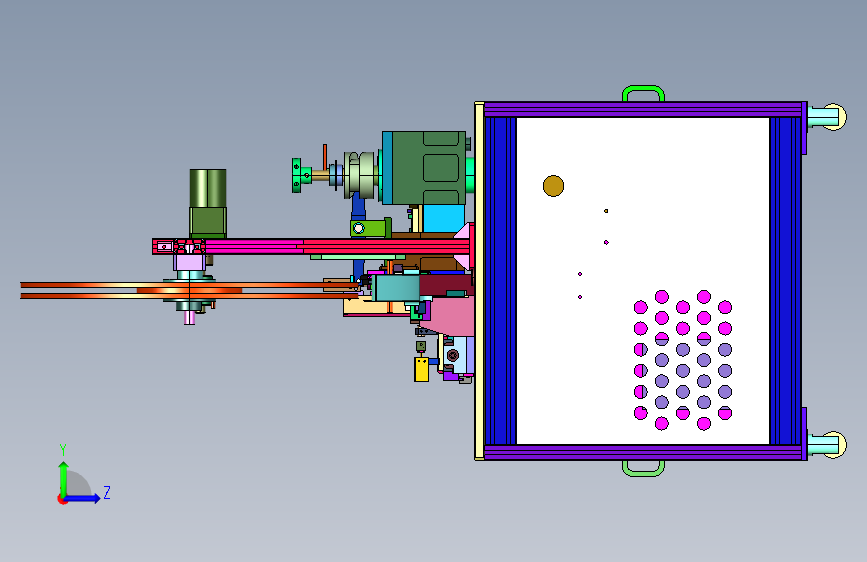Image resolution: width=867 pixels, height=562 pixels.
Task: Pick the left blue column of the cabinet
Action: tap(500, 281)
